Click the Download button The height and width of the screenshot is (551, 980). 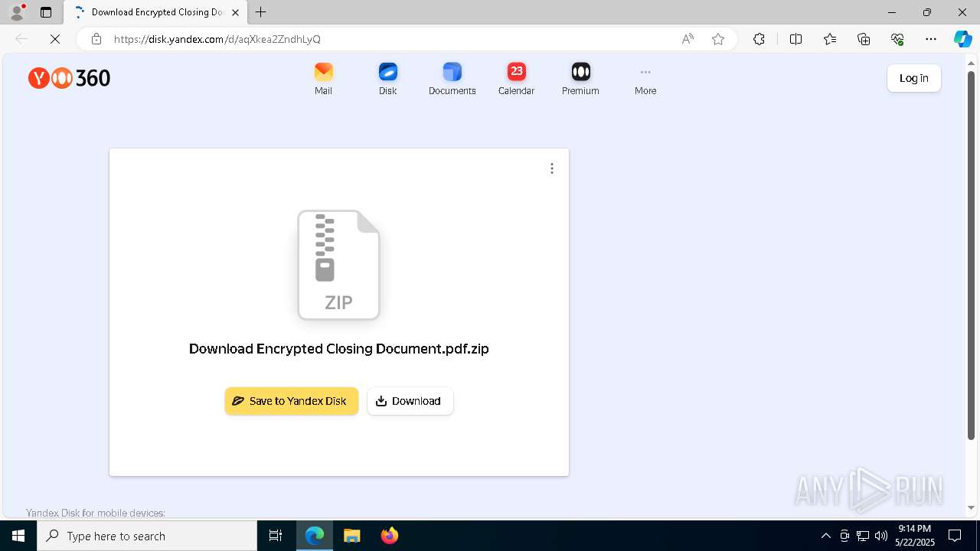pos(410,401)
